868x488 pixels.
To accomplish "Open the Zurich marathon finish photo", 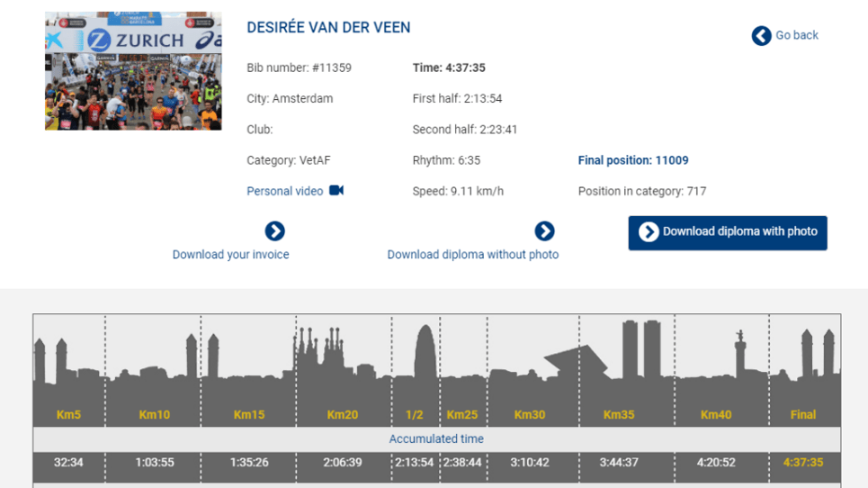I will coord(133,71).
